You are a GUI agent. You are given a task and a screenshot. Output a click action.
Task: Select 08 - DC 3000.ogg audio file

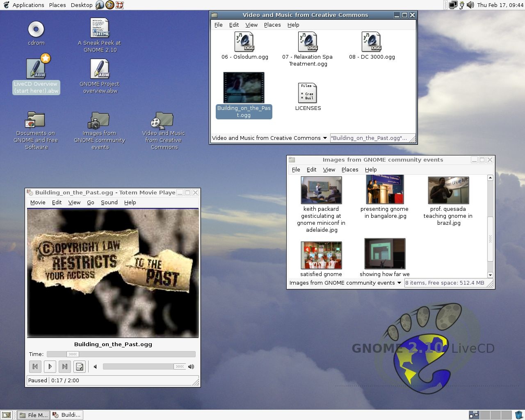(x=372, y=41)
